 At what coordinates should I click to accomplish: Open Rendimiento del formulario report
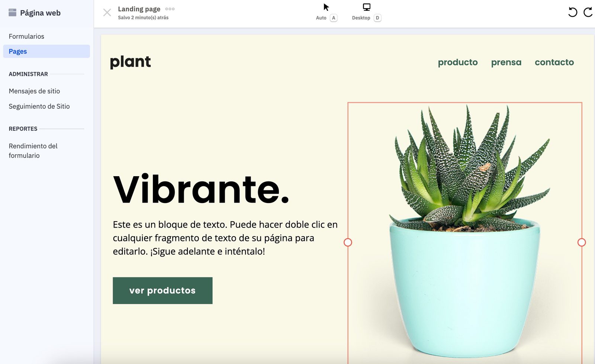pyautogui.click(x=33, y=151)
